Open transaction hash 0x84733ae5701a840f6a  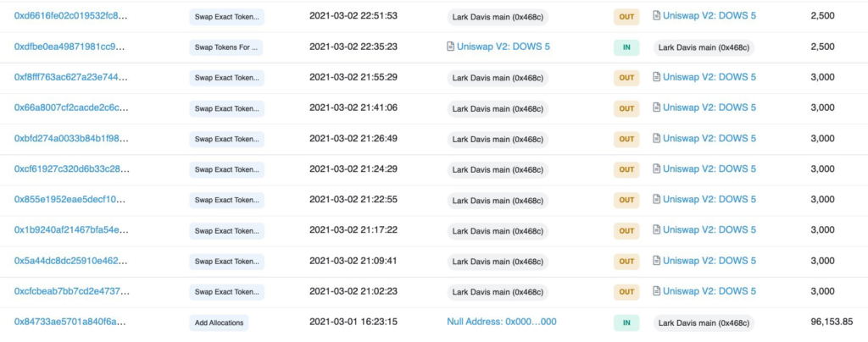click(71, 322)
